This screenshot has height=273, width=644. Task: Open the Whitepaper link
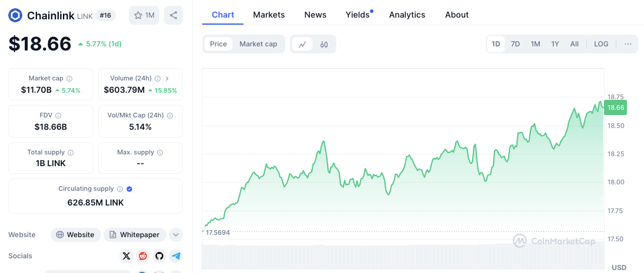coord(135,235)
